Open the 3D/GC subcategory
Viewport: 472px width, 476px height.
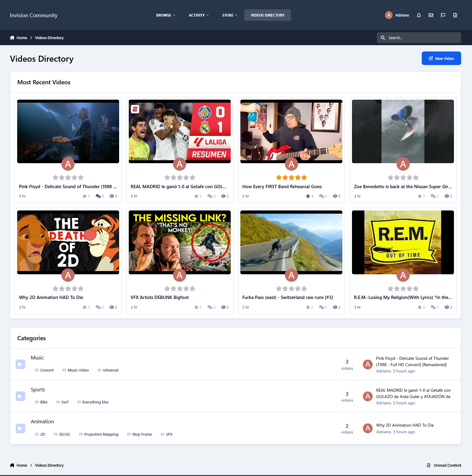(62, 434)
